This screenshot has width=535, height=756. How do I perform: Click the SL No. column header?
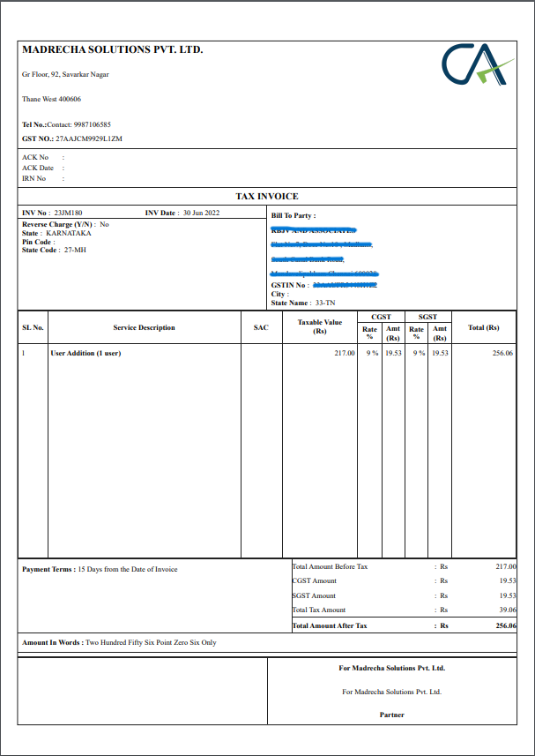33,327
